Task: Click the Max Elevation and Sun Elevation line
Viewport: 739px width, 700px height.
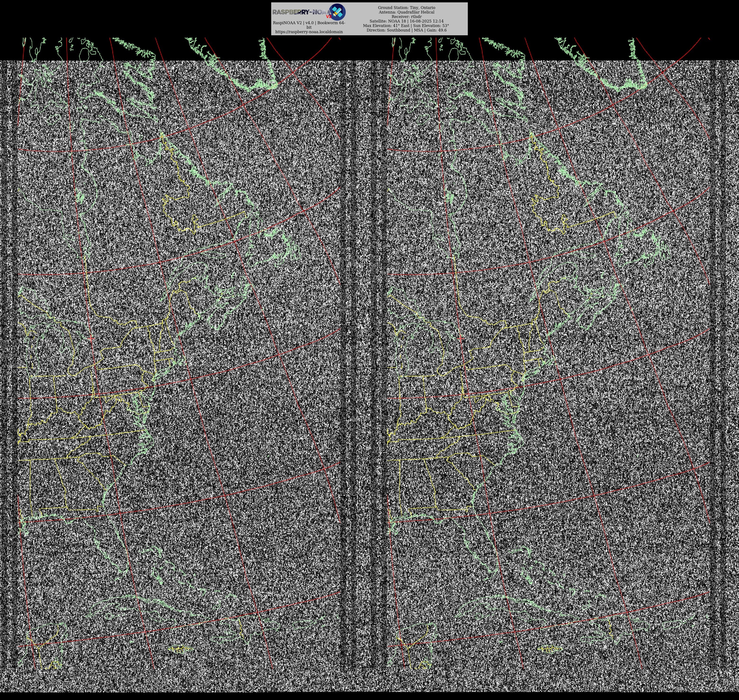Action: [x=406, y=26]
